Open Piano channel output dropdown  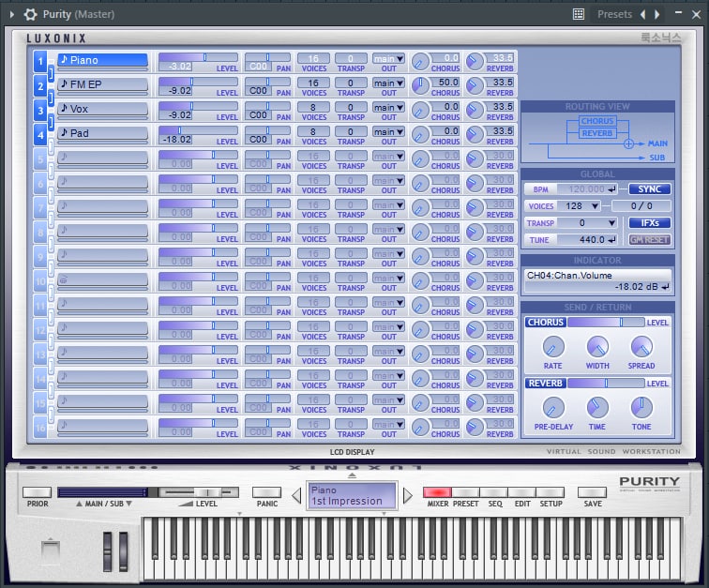[388, 59]
